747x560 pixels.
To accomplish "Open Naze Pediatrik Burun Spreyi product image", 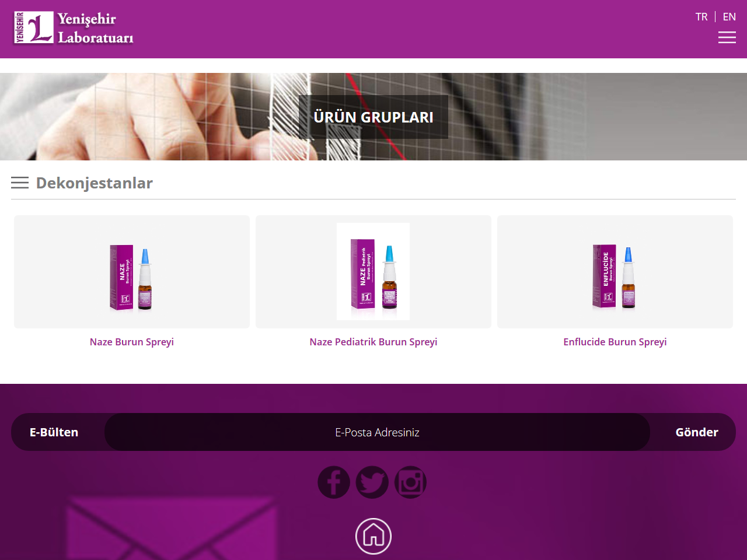I will click(373, 272).
